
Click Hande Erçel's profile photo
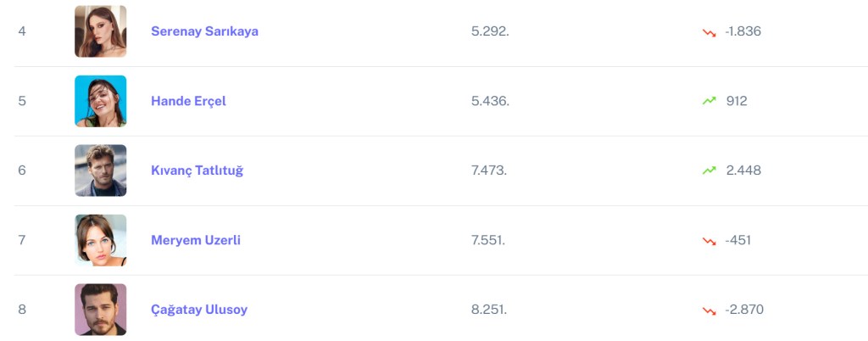point(100,101)
